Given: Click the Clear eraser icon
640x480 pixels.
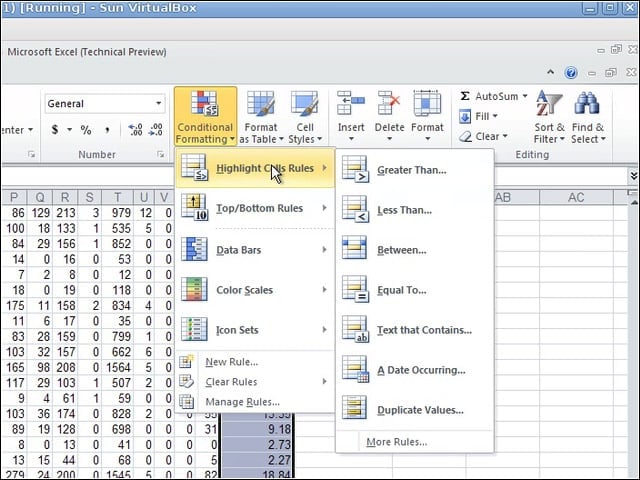Looking at the screenshot, I should pyautogui.click(x=465, y=136).
